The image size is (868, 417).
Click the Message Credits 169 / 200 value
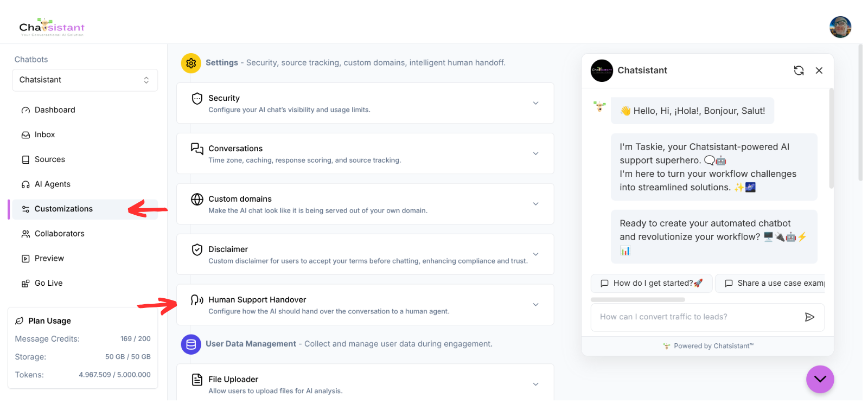click(x=136, y=339)
